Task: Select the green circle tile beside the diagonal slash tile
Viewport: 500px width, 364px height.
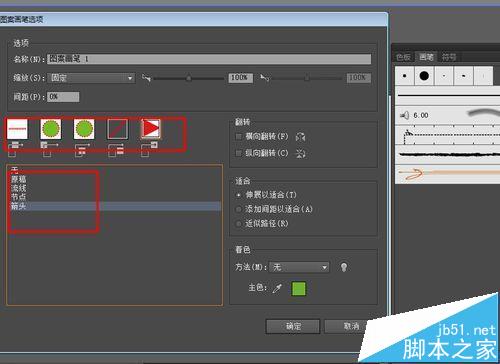Action: (84, 129)
